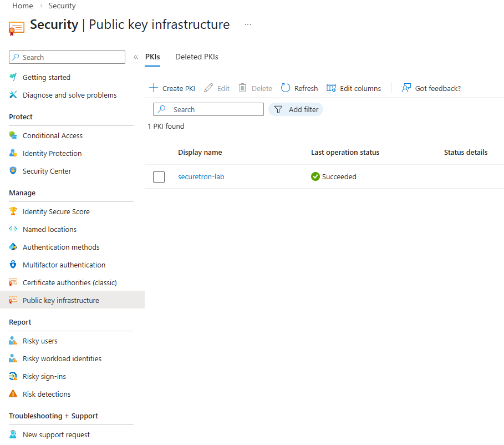This screenshot has height=445, width=504.
Task: Click the Create PKI plus icon
Action: tap(154, 88)
